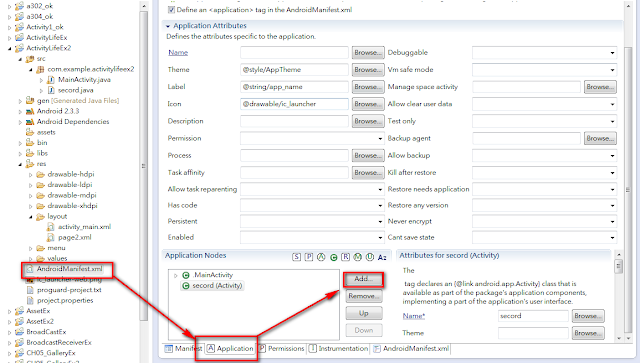The height and width of the screenshot is (363, 640).
Task: Click the AndroidManifest.xml file icon in tree
Action: (29, 269)
